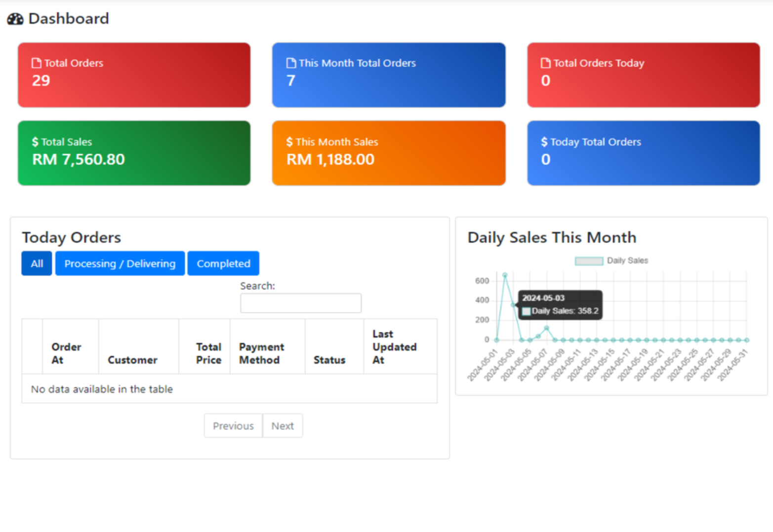Click the This Month Sales dollar icon
This screenshot has height=532, width=773.
(x=289, y=142)
